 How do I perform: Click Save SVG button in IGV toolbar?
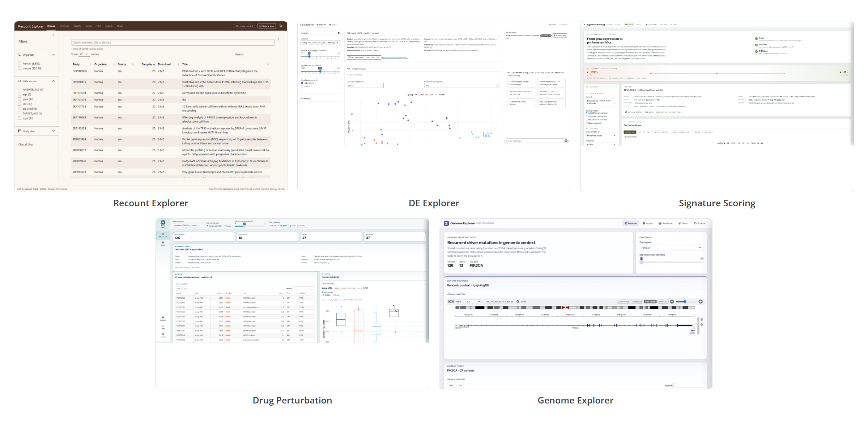pyautogui.click(x=663, y=301)
